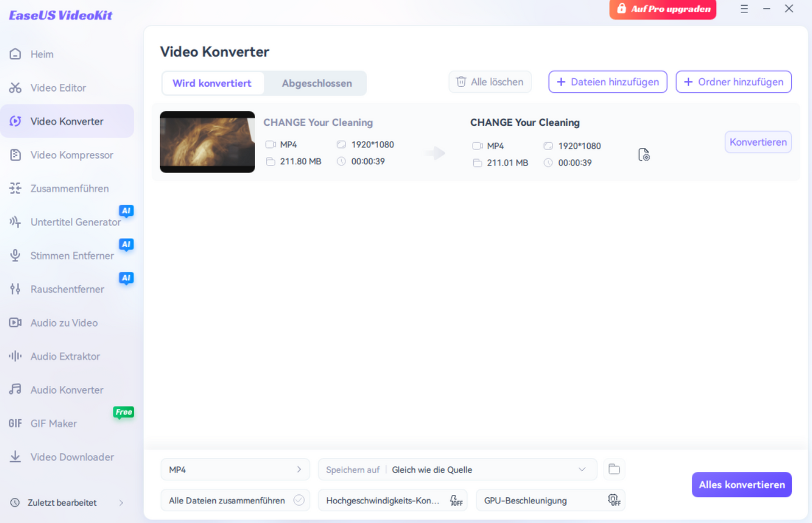The width and height of the screenshot is (812, 523).
Task: Click the Alles konvertieren button
Action: point(741,485)
